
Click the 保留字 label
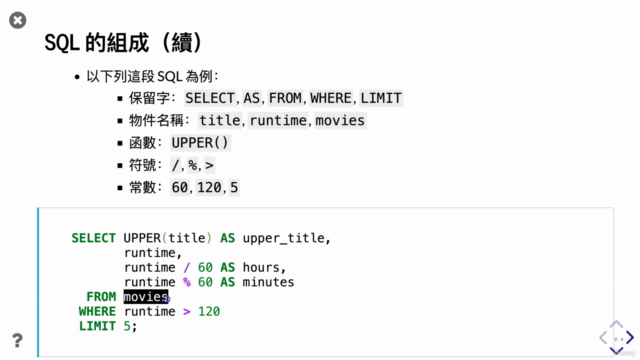(x=149, y=98)
